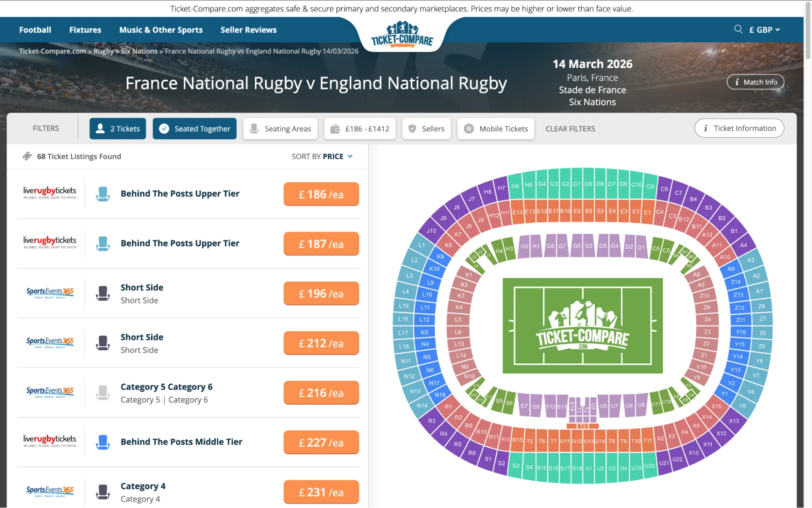This screenshot has height=508, width=812.
Task: Open the search magnifier icon
Action: click(738, 29)
